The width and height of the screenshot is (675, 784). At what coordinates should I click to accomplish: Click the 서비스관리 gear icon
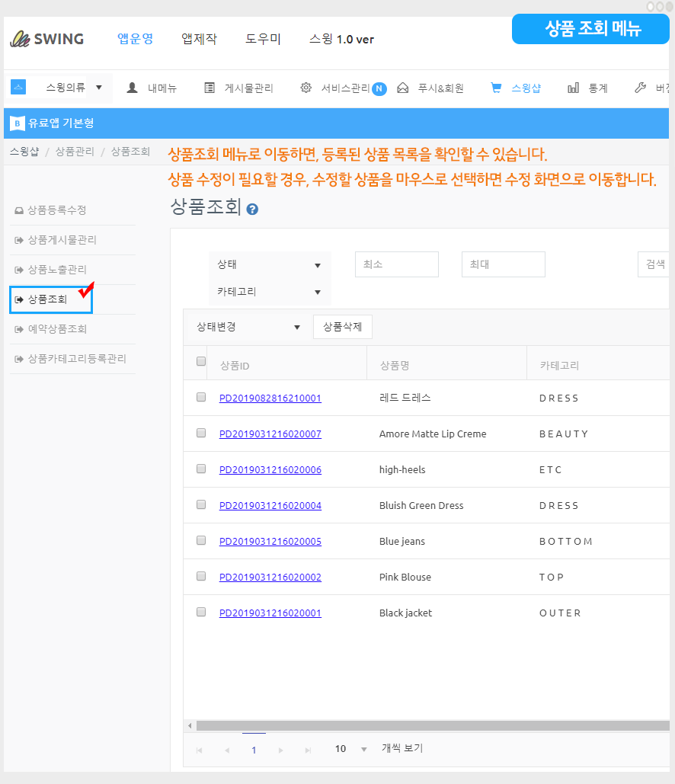pyautogui.click(x=306, y=88)
